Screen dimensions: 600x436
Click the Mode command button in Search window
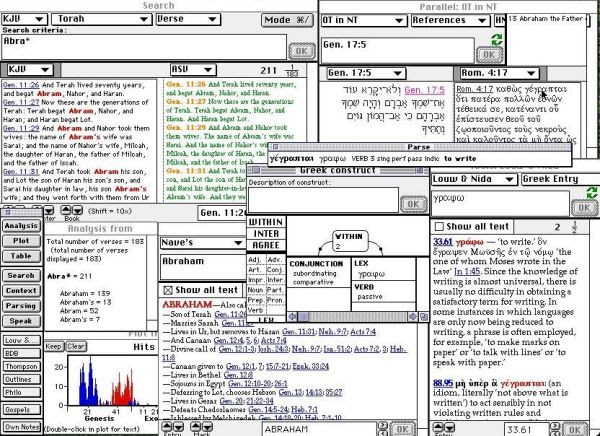(287, 20)
